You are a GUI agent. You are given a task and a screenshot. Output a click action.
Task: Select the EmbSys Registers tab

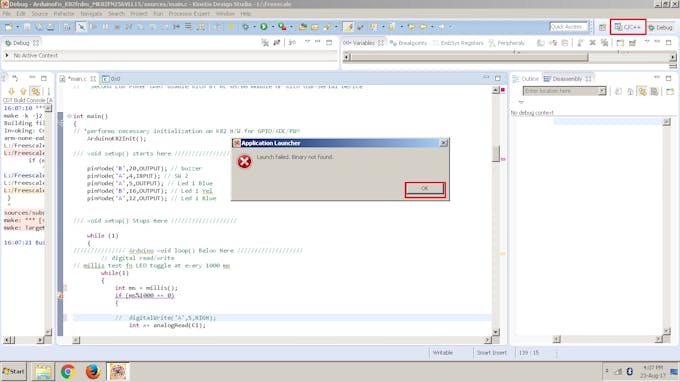coord(458,43)
